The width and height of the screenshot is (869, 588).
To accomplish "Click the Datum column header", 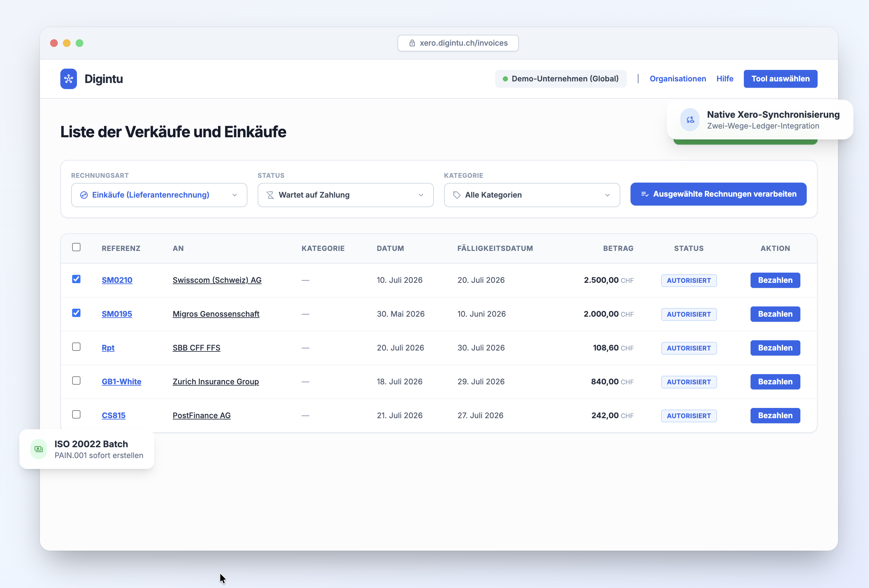I will (x=390, y=249).
